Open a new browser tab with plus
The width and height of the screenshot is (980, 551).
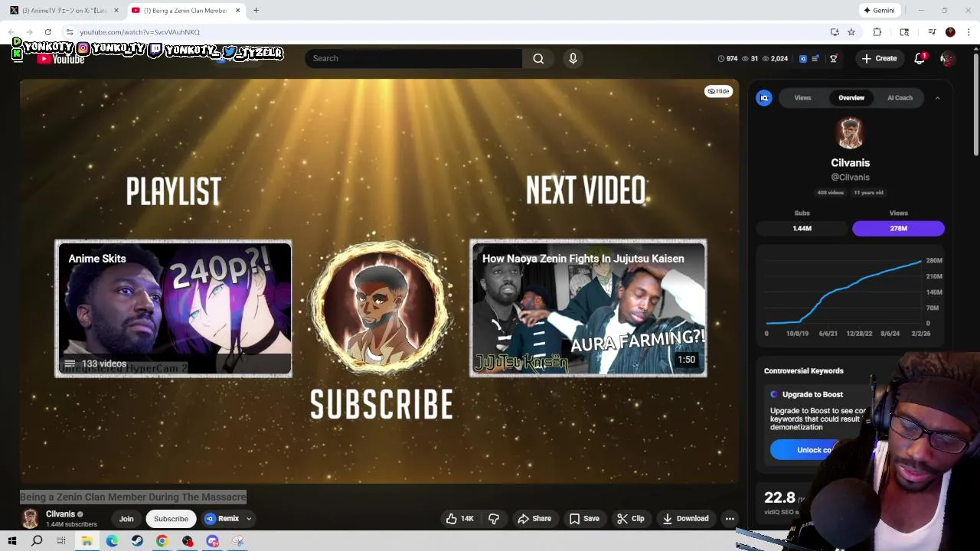tap(256, 11)
